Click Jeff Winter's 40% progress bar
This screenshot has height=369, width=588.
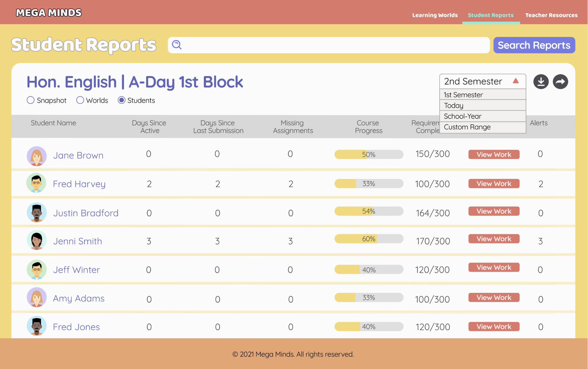(369, 270)
